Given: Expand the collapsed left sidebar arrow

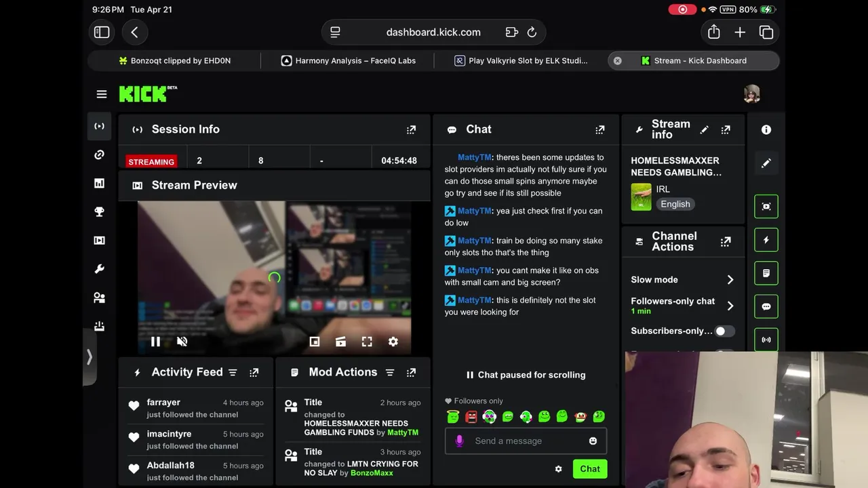Looking at the screenshot, I should coord(89,357).
